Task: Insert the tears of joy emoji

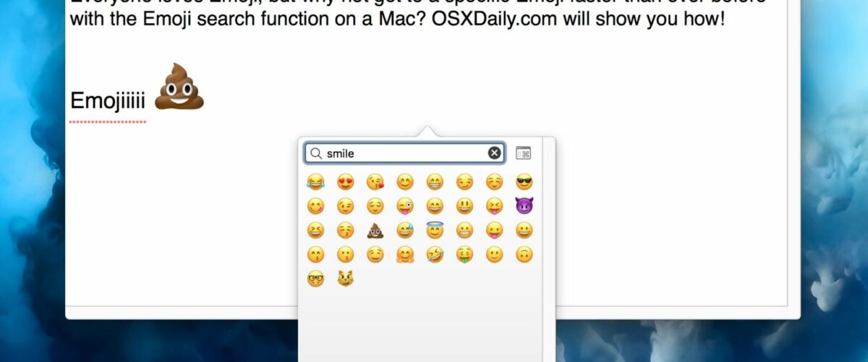Action: tap(315, 182)
